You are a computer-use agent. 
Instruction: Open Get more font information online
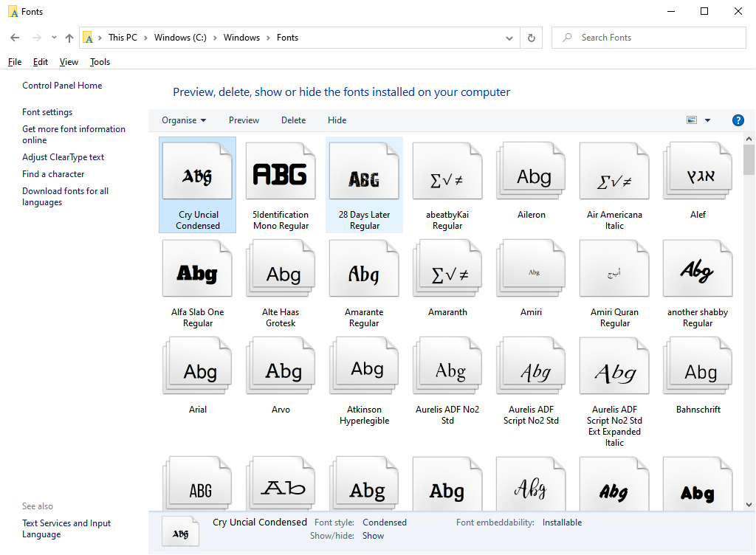(x=73, y=134)
